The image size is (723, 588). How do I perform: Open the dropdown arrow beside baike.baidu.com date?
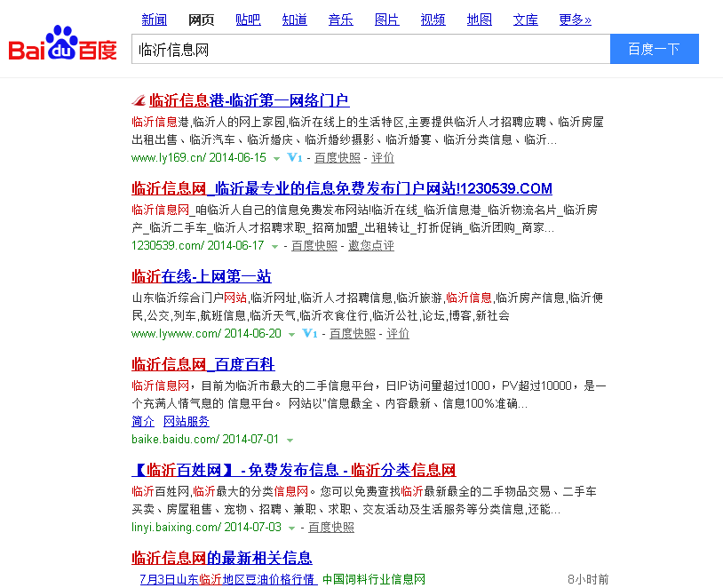coord(290,440)
